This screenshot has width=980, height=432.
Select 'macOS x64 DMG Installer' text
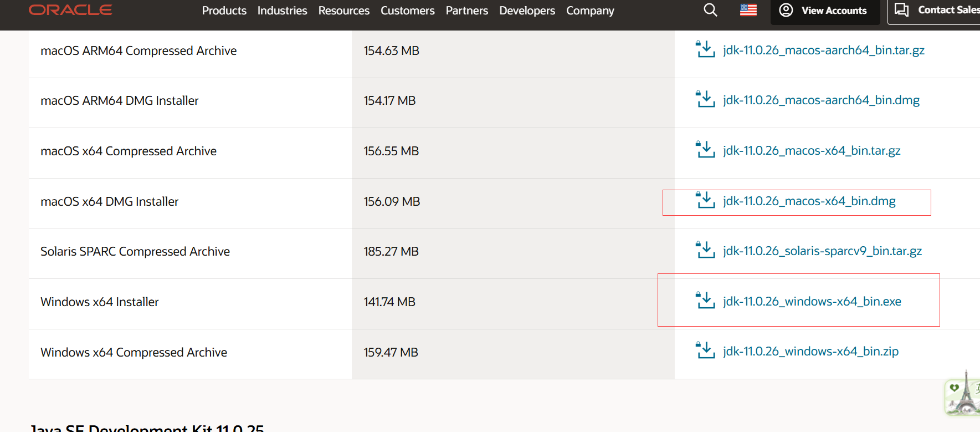[110, 201]
